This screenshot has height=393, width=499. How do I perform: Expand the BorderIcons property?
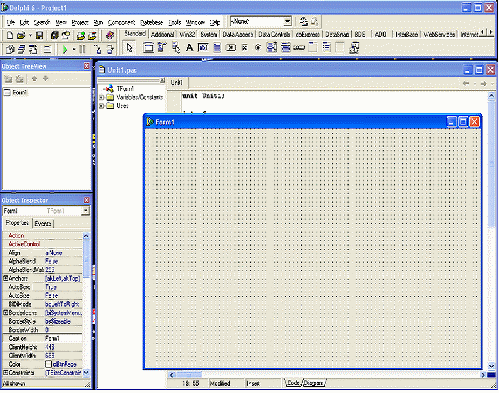point(5,313)
